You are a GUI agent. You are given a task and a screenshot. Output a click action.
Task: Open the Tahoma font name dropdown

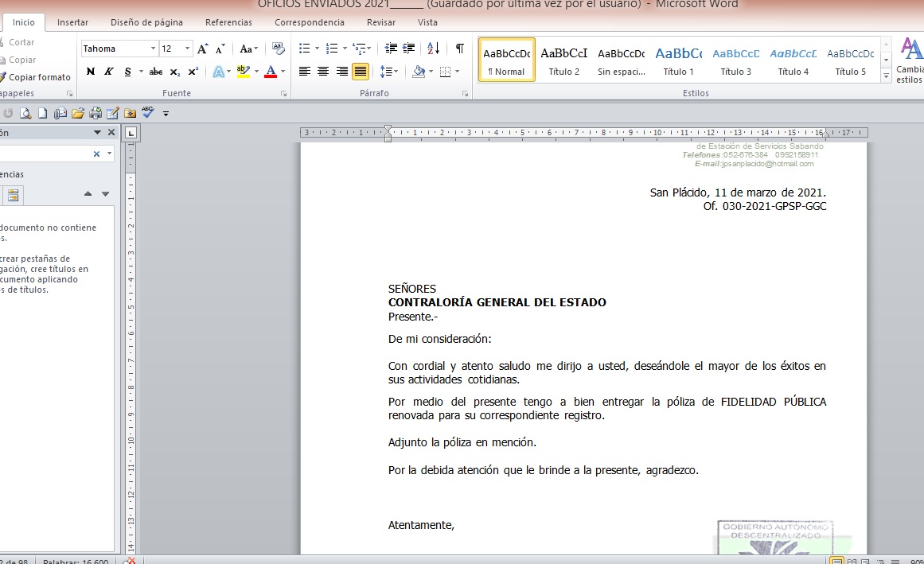(153, 49)
